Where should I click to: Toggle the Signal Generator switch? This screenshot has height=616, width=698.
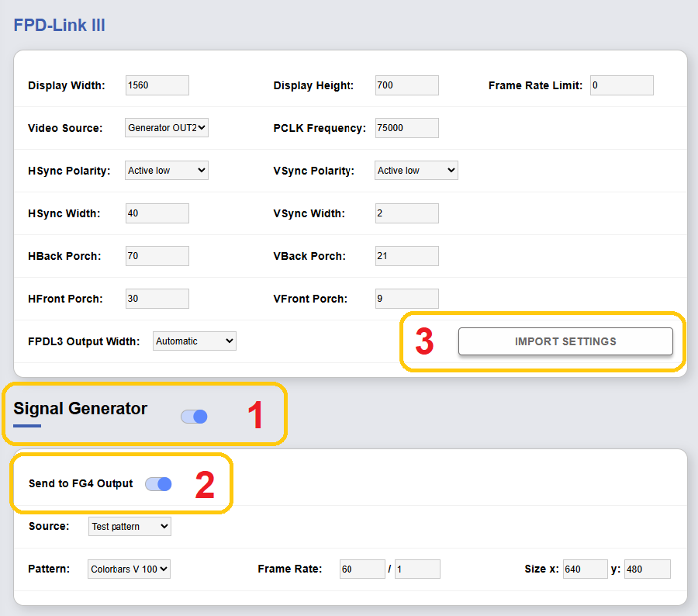(x=194, y=417)
